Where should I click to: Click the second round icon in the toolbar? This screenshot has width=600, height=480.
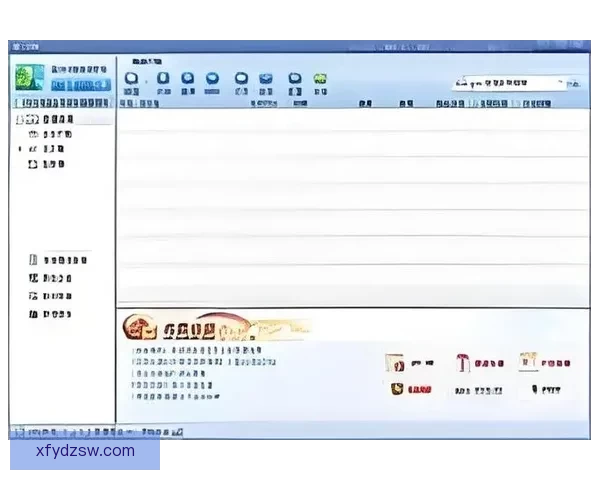click(x=162, y=78)
